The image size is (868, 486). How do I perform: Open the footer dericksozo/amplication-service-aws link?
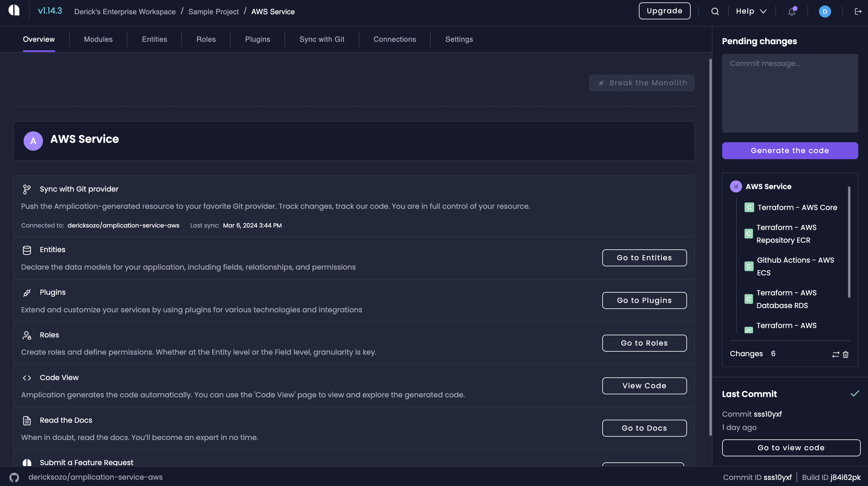pos(95,477)
